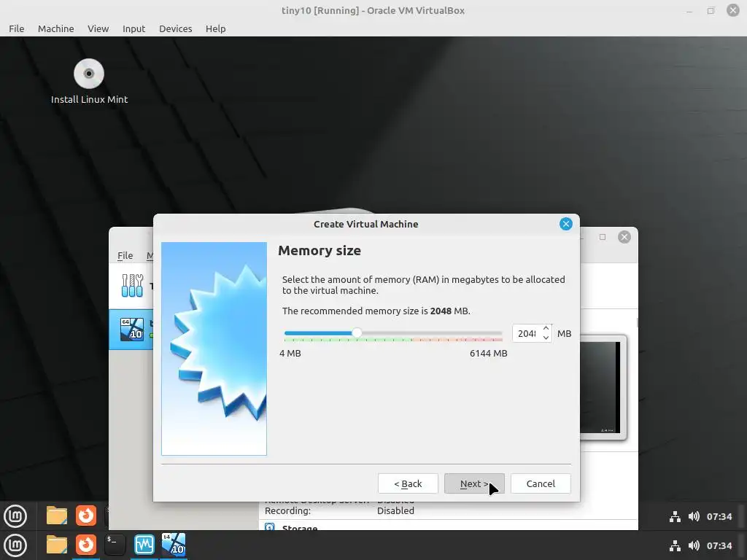Launch Firefox from the upper panel
This screenshot has width=747, height=560.
pos(86,516)
